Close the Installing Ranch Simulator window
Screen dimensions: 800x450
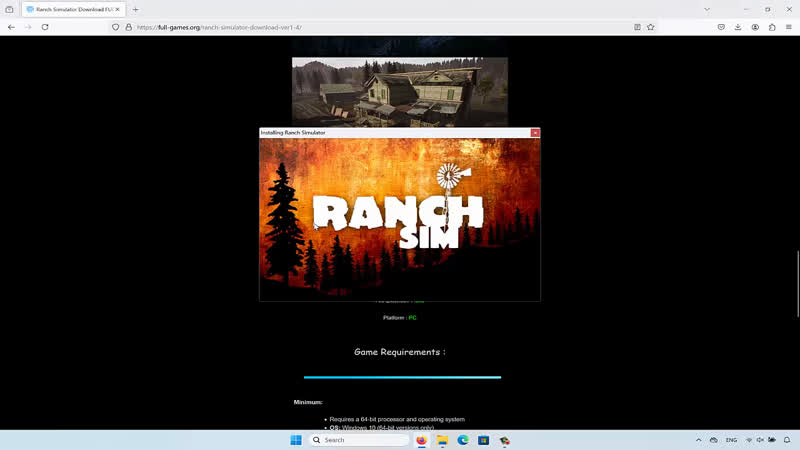(x=535, y=133)
